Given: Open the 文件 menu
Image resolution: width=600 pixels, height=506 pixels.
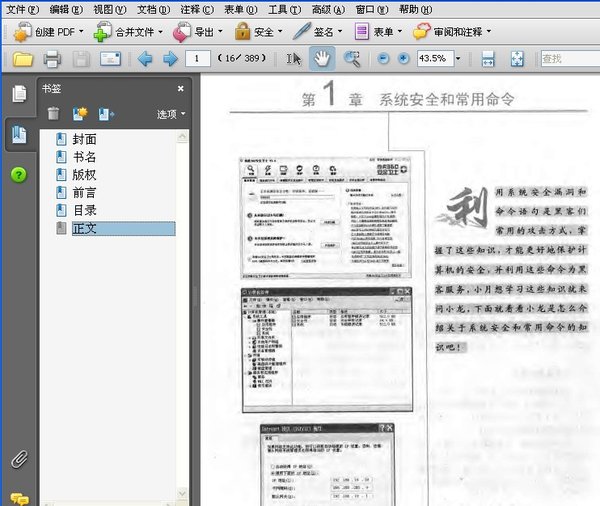Looking at the screenshot, I should pos(22,9).
